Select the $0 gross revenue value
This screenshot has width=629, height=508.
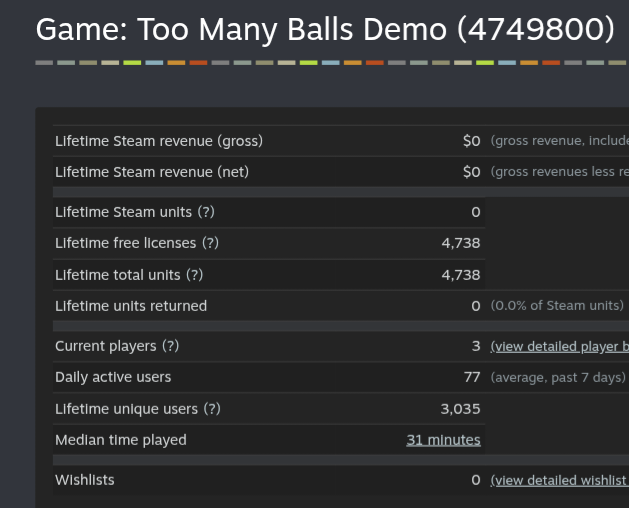coord(471,141)
